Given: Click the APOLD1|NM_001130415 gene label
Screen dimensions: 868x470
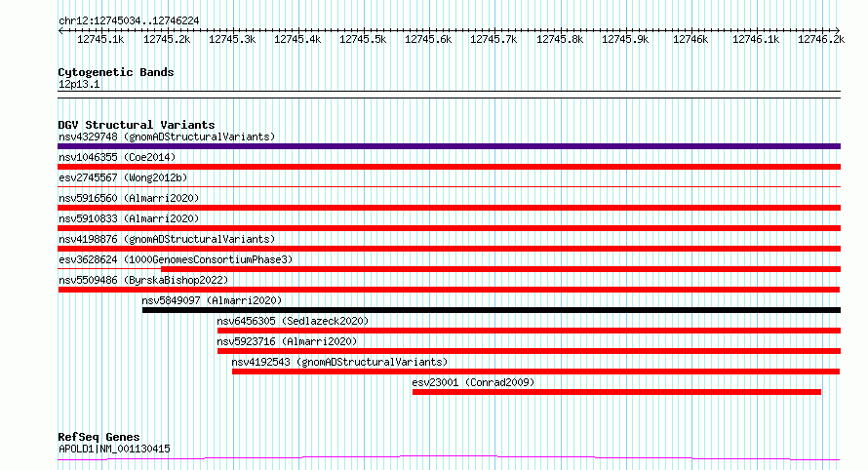Looking at the screenshot, I should [x=114, y=449].
